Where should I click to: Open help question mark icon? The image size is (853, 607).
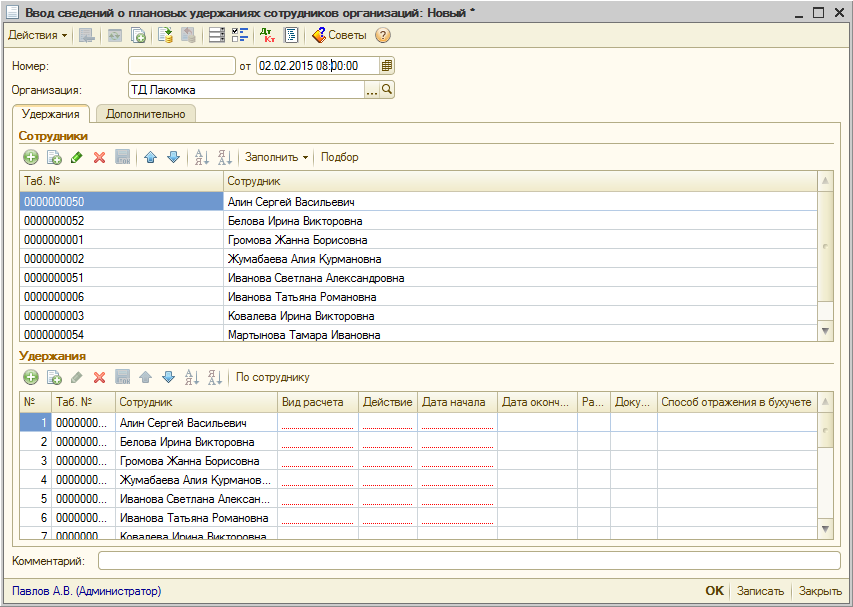coord(382,35)
